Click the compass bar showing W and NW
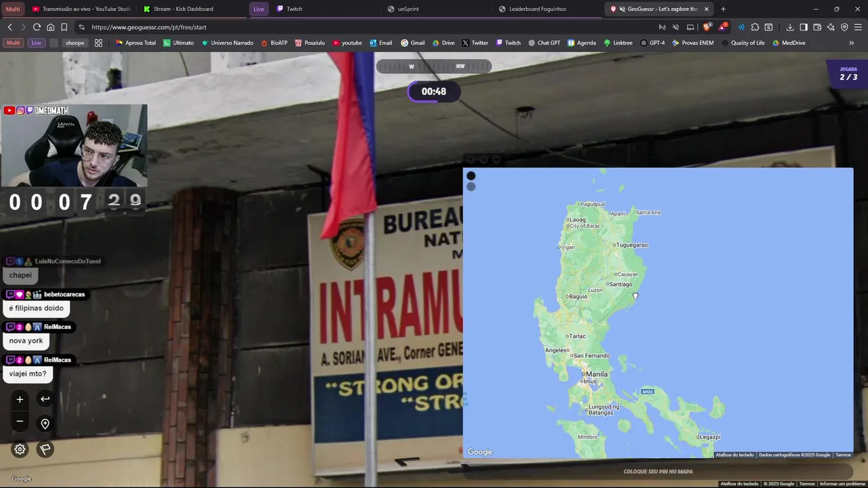868x488 pixels. click(x=434, y=66)
